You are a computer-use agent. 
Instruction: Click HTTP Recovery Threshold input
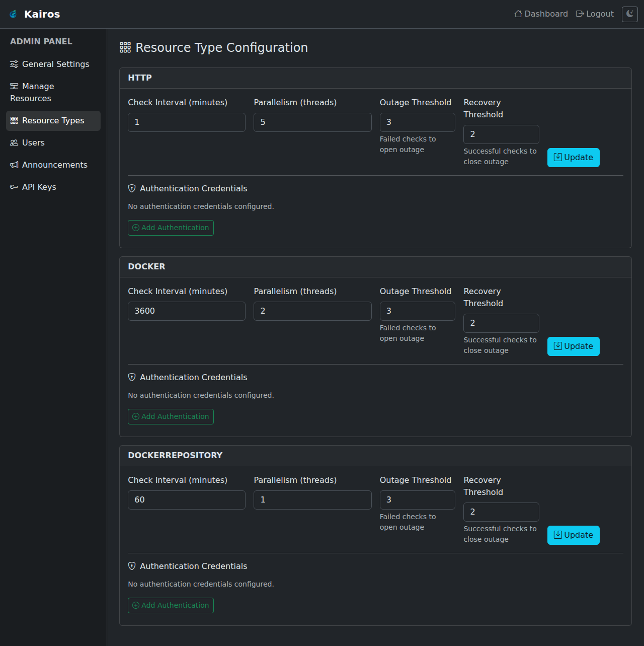tap(501, 134)
